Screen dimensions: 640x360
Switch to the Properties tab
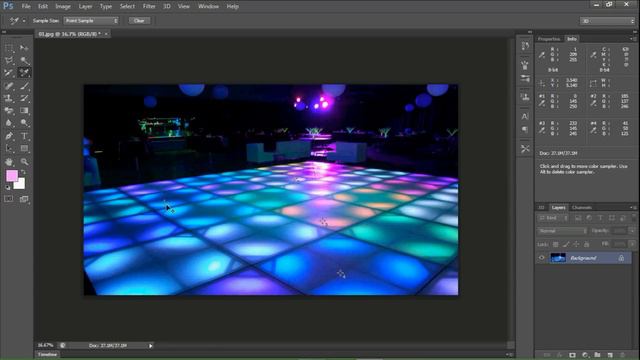[549, 39]
